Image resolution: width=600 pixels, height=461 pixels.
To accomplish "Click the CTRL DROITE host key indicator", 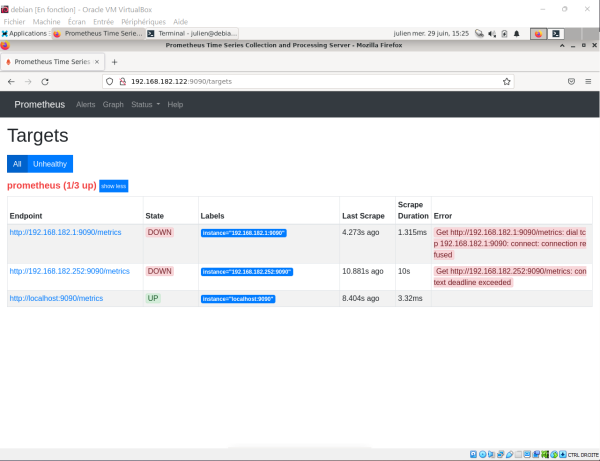I will pos(583,455).
